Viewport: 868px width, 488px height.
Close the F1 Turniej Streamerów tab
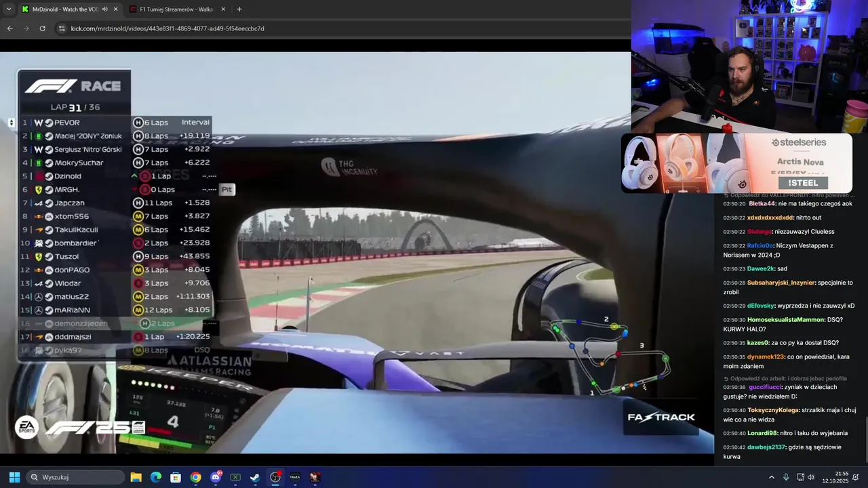tap(224, 9)
